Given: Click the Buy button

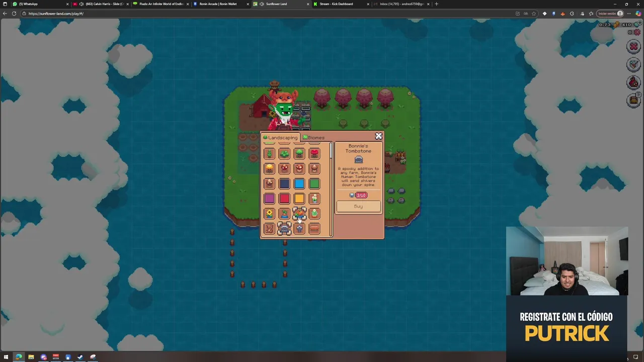Looking at the screenshot, I should click(358, 206).
